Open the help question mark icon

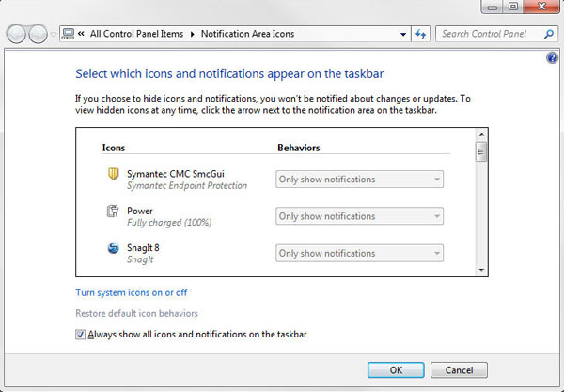click(x=552, y=58)
